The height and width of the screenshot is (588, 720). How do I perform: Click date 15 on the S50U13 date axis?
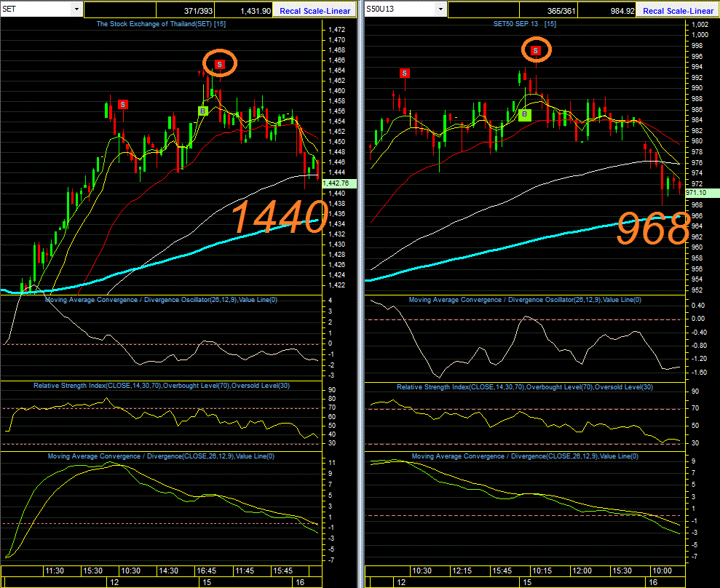[x=527, y=582]
